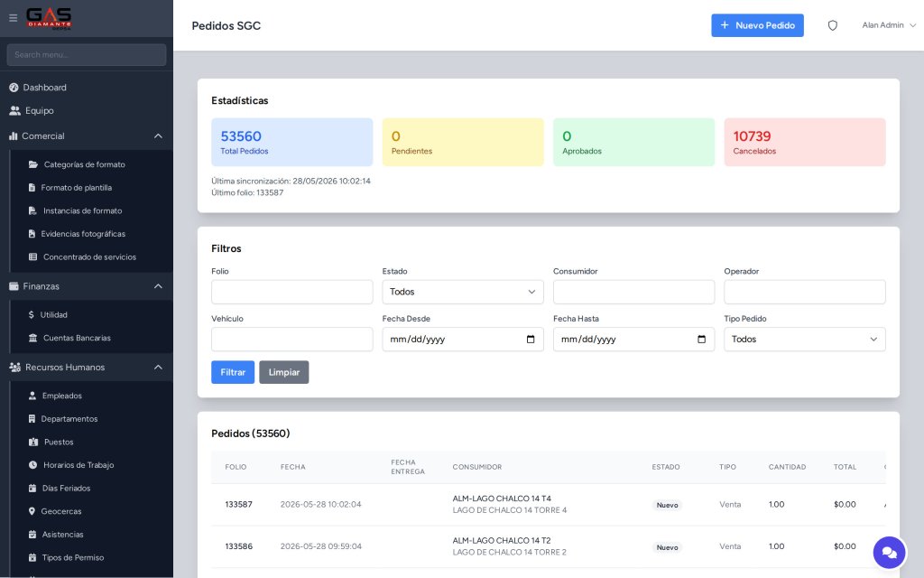This screenshot has width=924, height=578.
Task: Click the Filtrar button
Action: 233,372
